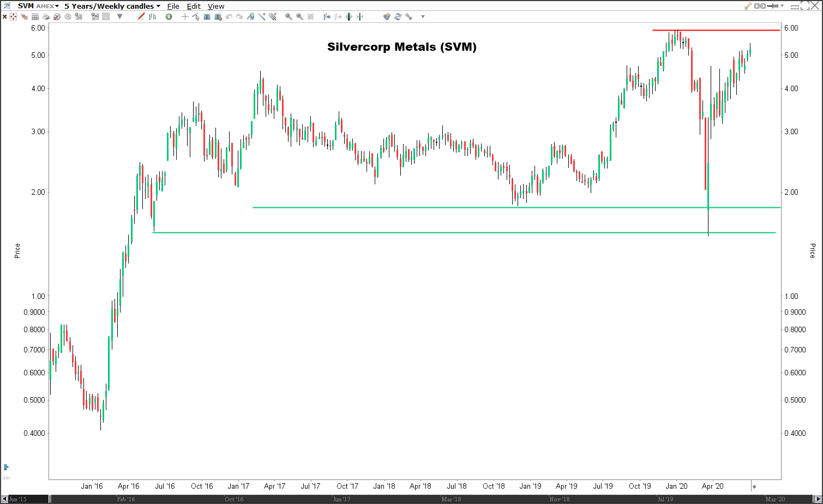This screenshot has width=823, height=504.
Task: Click the undo arrow icon
Action: 229,17
